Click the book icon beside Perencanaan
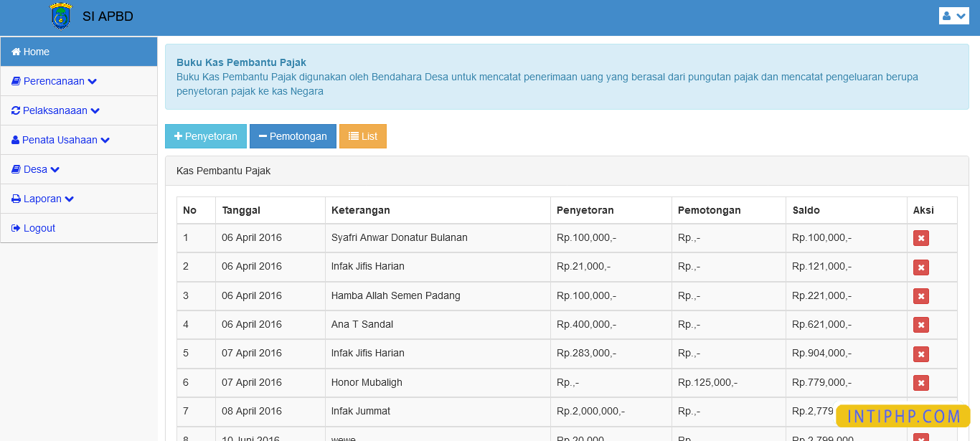980x441 pixels. [14, 81]
